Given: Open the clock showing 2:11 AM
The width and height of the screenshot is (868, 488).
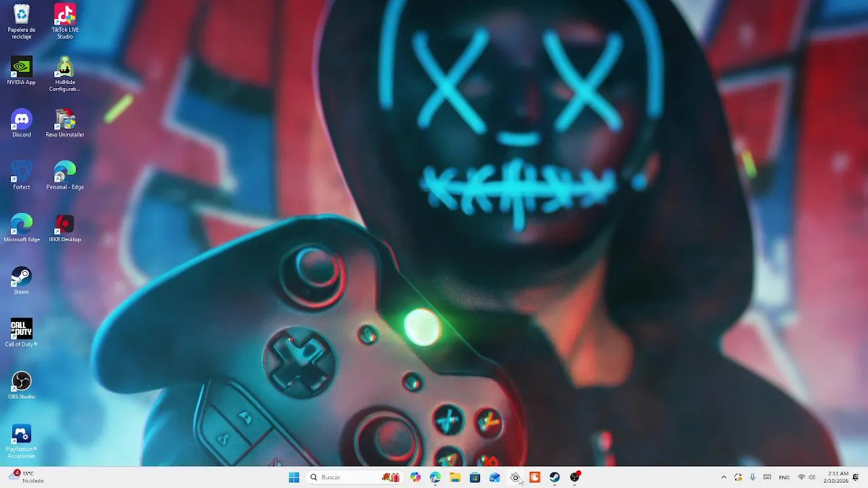Looking at the screenshot, I should click(835, 477).
